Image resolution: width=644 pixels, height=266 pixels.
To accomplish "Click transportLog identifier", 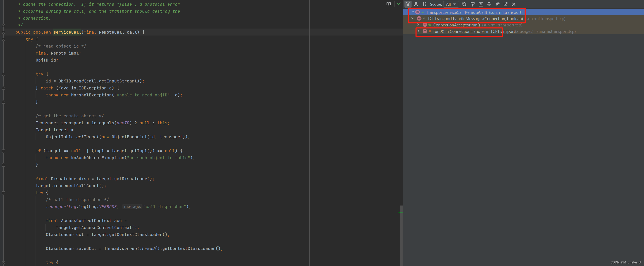I will 61,207.
